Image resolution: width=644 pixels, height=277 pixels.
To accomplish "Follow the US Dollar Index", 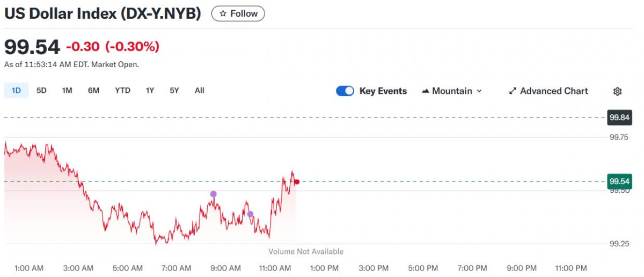I will (238, 13).
